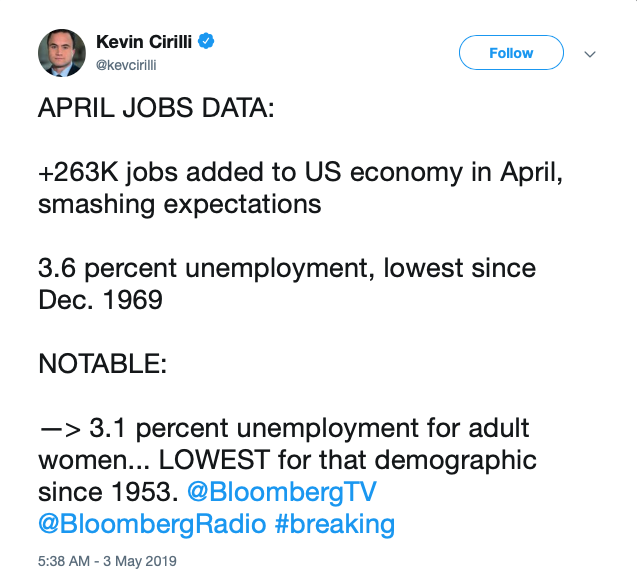This screenshot has height=579, width=637.
Task: Click the +263K jobs added line
Action: point(301,173)
